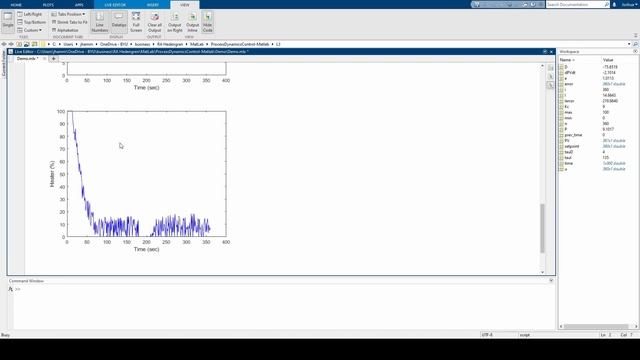Click 'business' in the folder path
The height and width of the screenshot is (360, 640).
tap(142, 44)
